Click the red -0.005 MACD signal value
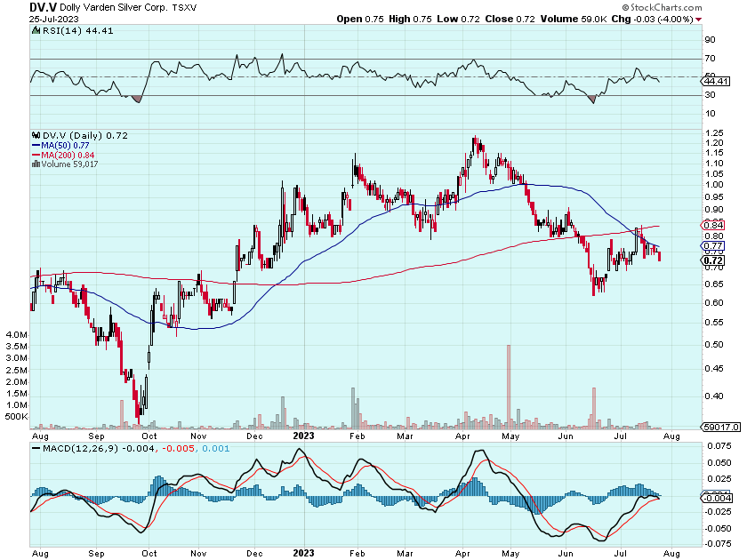This screenshot has width=755, height=560. (178, 448)
